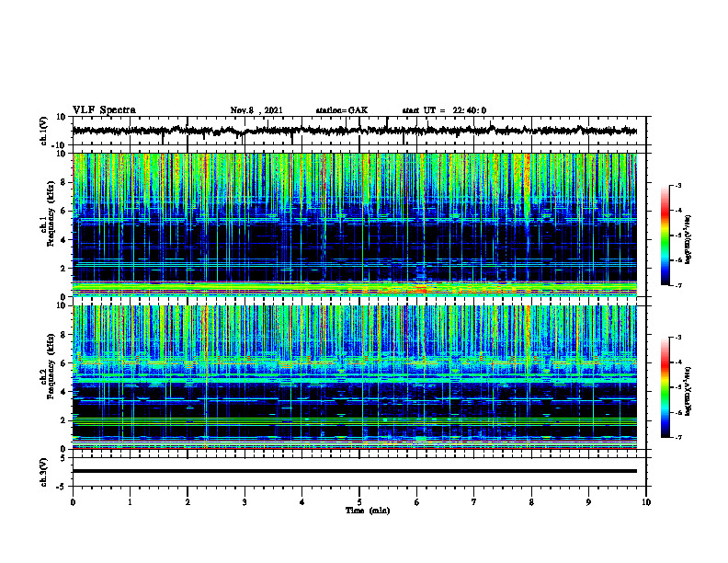Click the ch.3 axis "5" tick label
Image resolution: width=728 pixels, height=563 pixels.
[64, 458]
